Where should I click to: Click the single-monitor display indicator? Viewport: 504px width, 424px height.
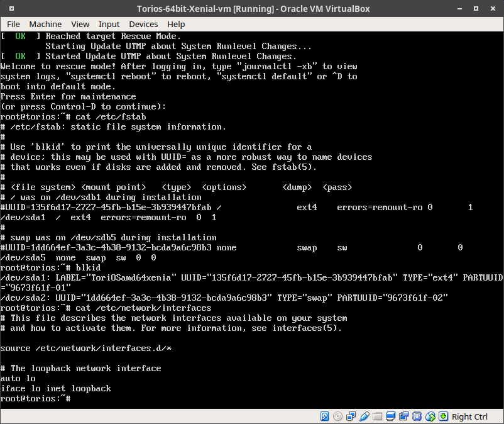(390, 416)
